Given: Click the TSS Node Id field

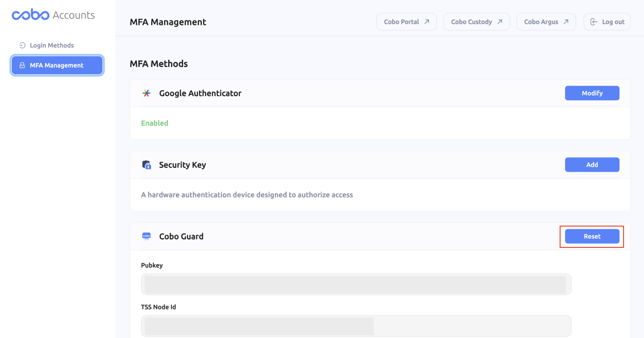Looking at the screenshot, I should click(x=356, y=326).
